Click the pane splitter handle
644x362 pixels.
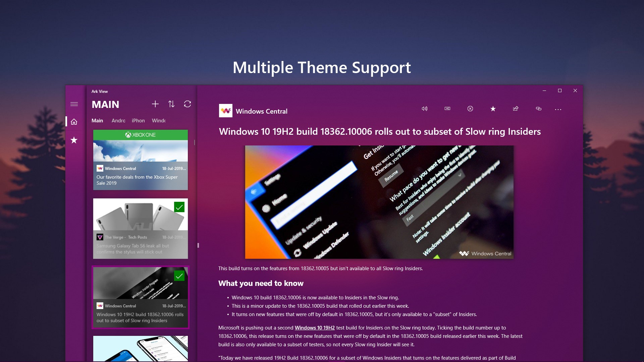[x=198, y=245]
